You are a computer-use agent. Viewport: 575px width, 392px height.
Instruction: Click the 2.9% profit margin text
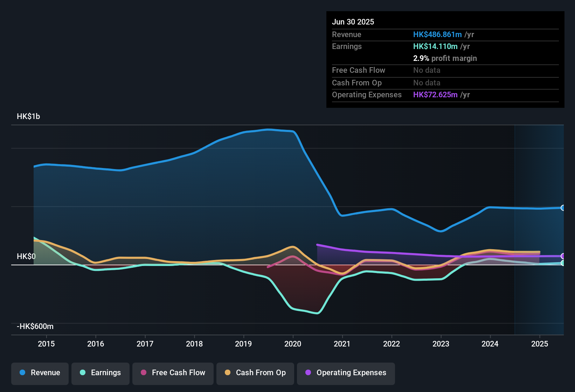tap(445, 58)
